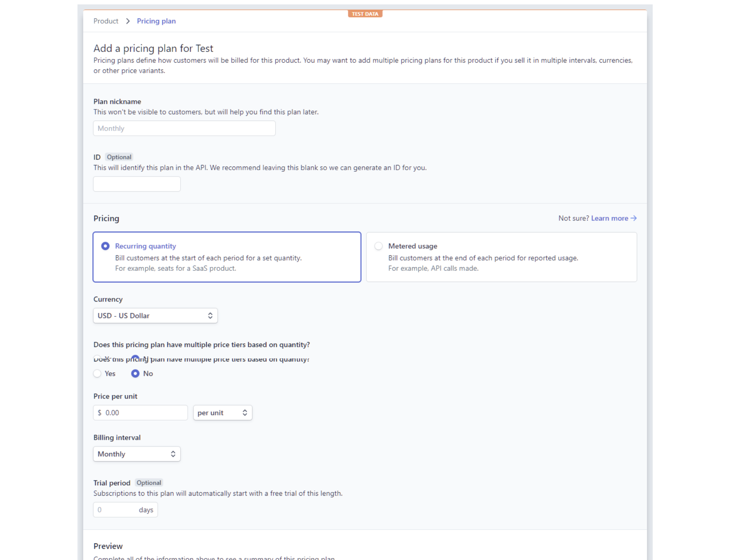Open the USD - US Dollar currency dropdown
The image size is (731, 560).
(x=155, y=316)
